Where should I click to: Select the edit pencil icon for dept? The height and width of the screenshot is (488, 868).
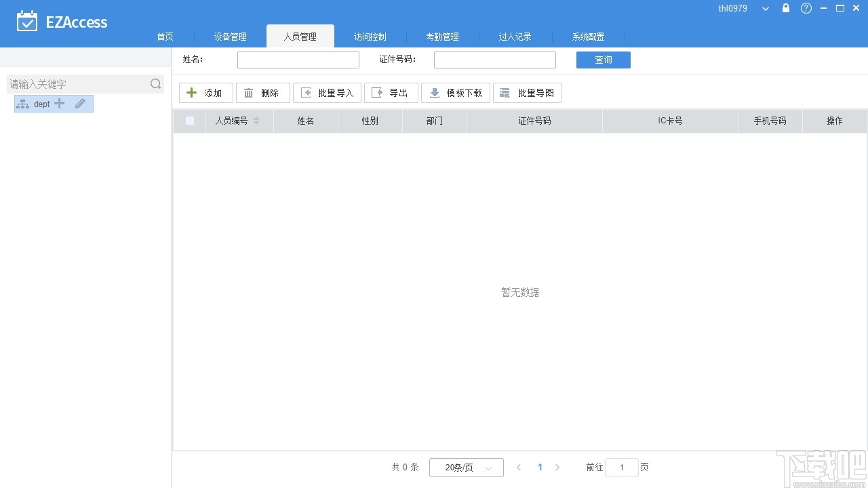pyautogui.click(x=79, y=103)
